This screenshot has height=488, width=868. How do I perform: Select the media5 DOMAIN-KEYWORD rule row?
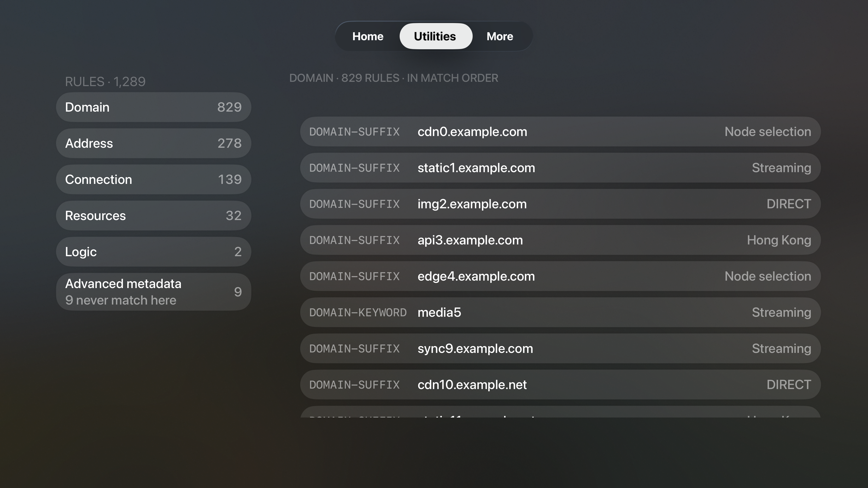(x=560, y=312)
